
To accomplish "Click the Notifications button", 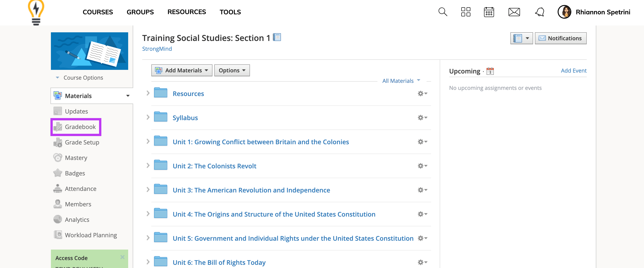I will (x=561, y=38).
